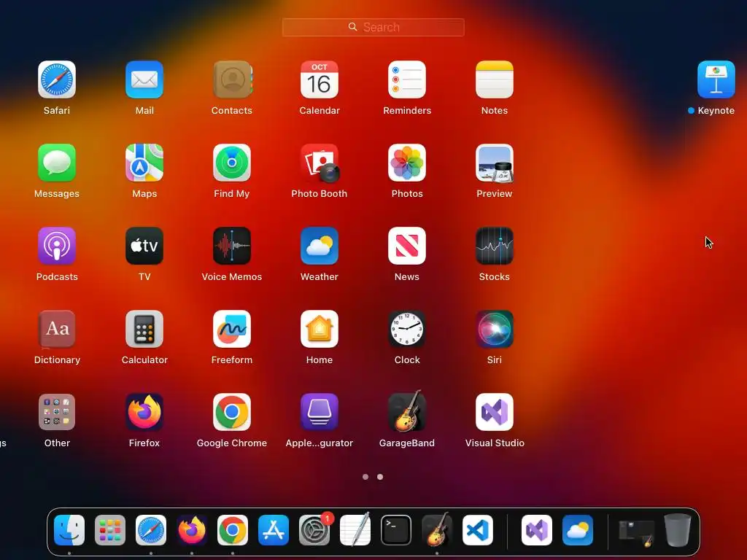Open Voice Memos
The height and width of the screenshot is (560, 747).
coord(232,246)
